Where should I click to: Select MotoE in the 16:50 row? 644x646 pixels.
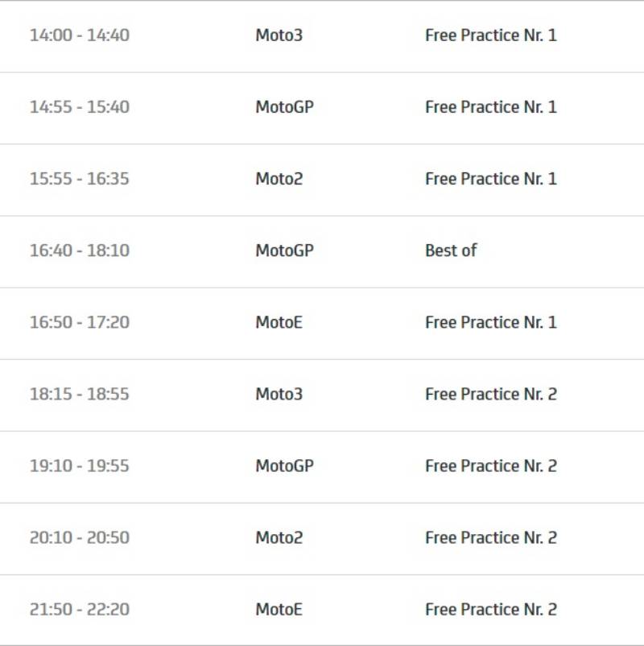(x=279, y=322)
